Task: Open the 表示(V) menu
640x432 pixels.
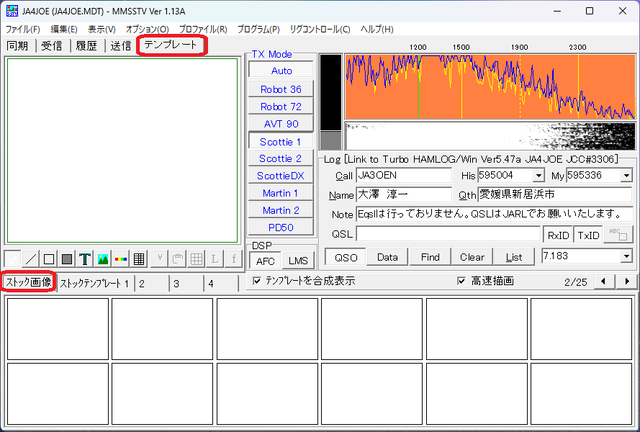Action: [102, 29]
